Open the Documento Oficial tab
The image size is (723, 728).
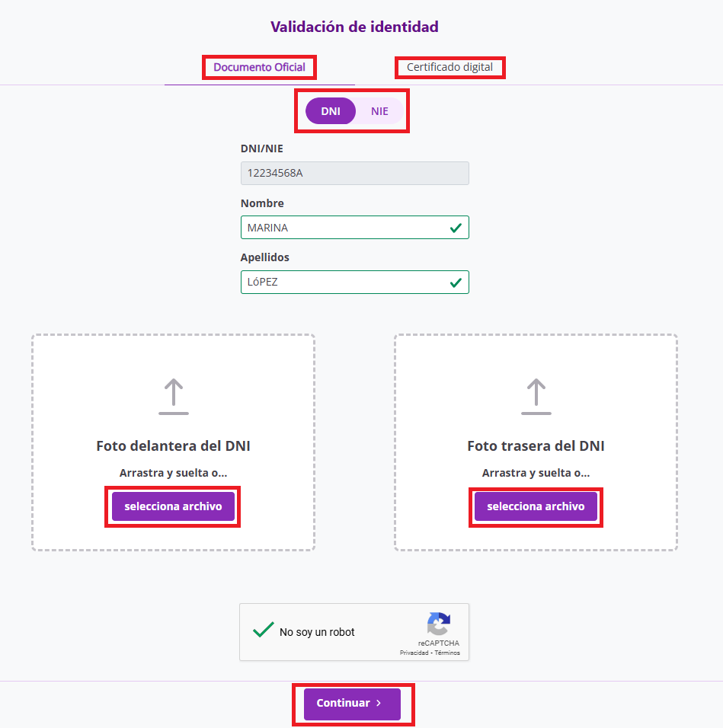259,67
